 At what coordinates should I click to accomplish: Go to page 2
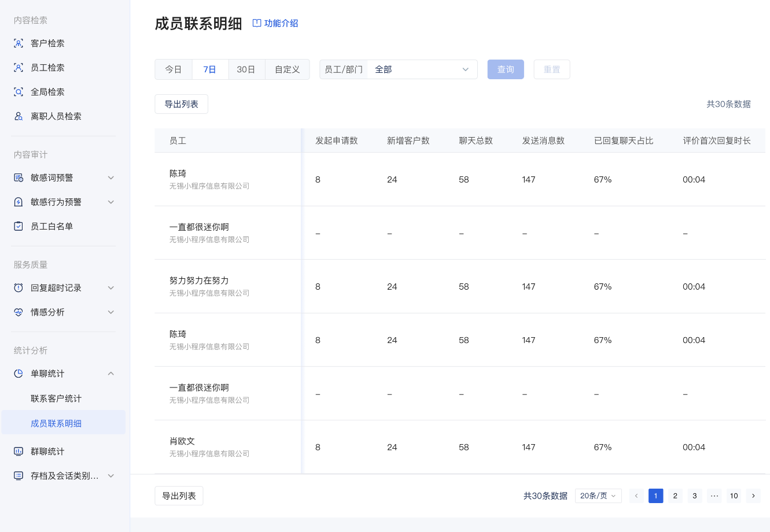pyautogui.click(x=675, y=496)
